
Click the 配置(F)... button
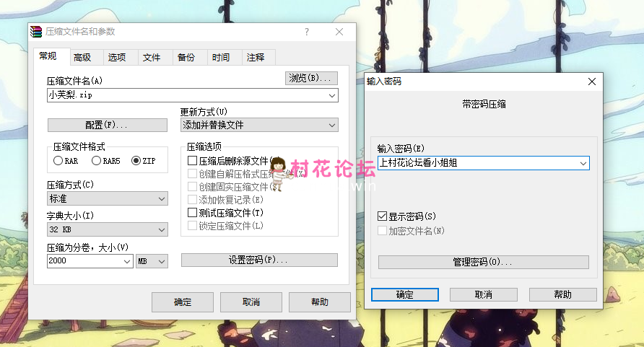click(x=108, y=125)
